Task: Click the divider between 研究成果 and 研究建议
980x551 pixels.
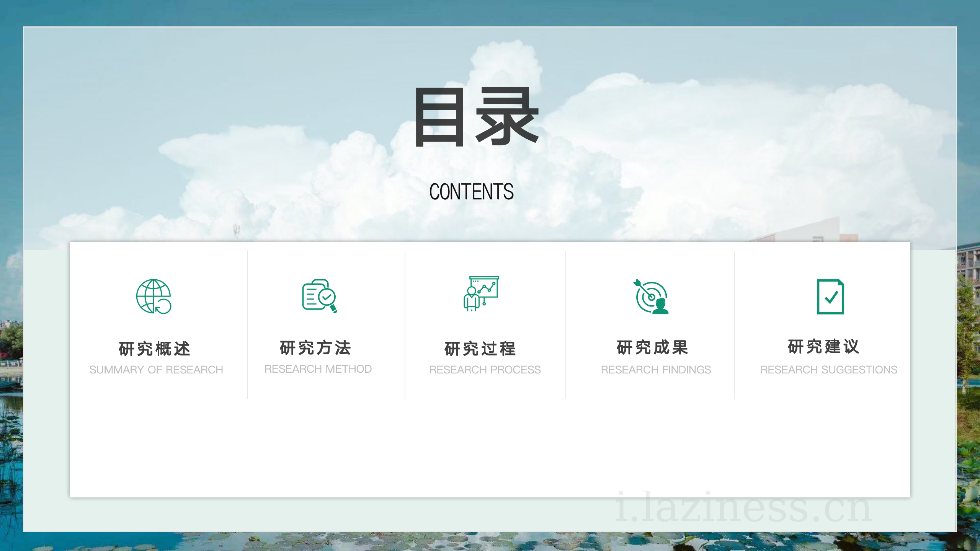Action: point(734,324)
